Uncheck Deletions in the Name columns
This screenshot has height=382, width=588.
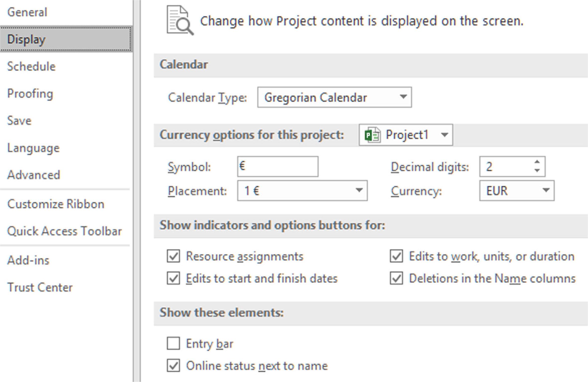[x=396, y=278]
